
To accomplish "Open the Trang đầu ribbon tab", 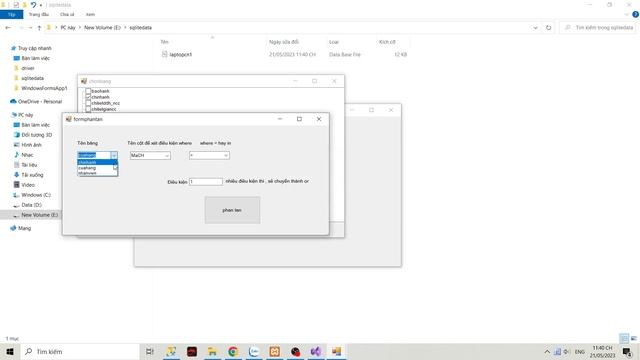I will coord(39,14).
